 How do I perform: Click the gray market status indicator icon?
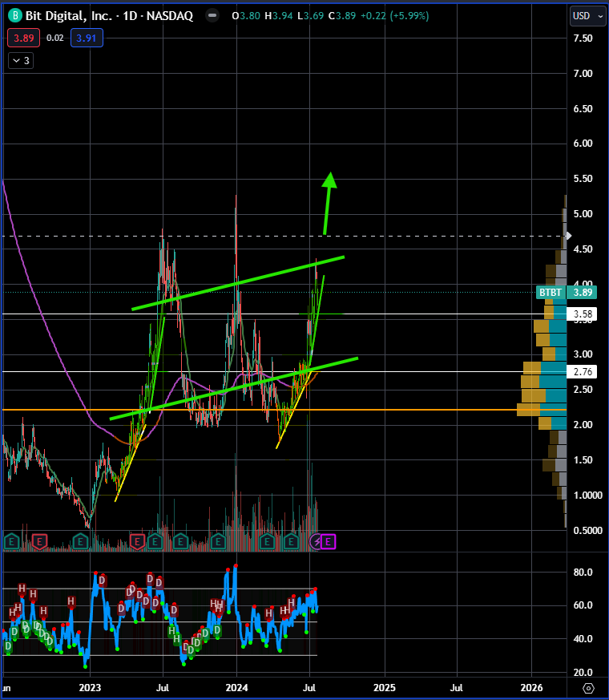pyautogui.click(x=212, y=15)
